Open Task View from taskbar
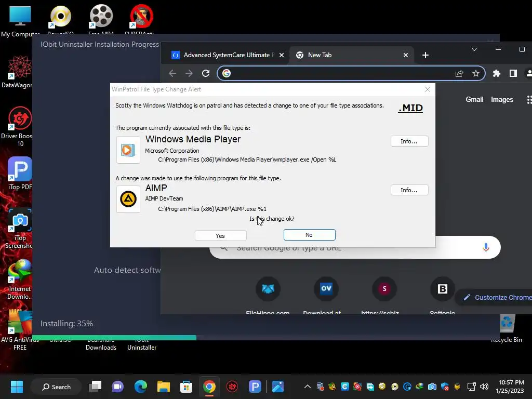 coord(95,387)
